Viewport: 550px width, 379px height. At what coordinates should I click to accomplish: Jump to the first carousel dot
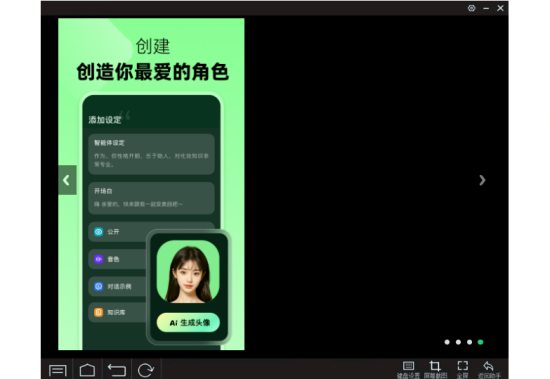coord(447,342)
